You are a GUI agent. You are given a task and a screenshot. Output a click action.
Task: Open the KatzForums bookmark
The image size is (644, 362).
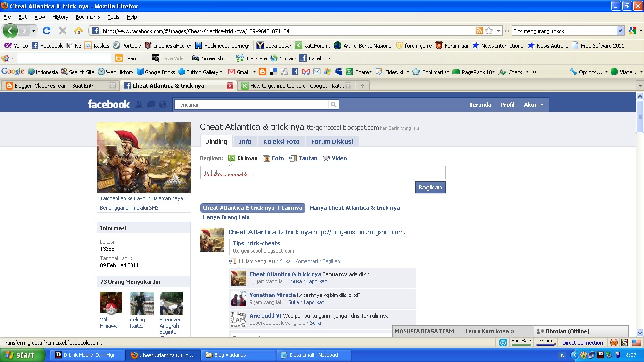click(313, 46)
